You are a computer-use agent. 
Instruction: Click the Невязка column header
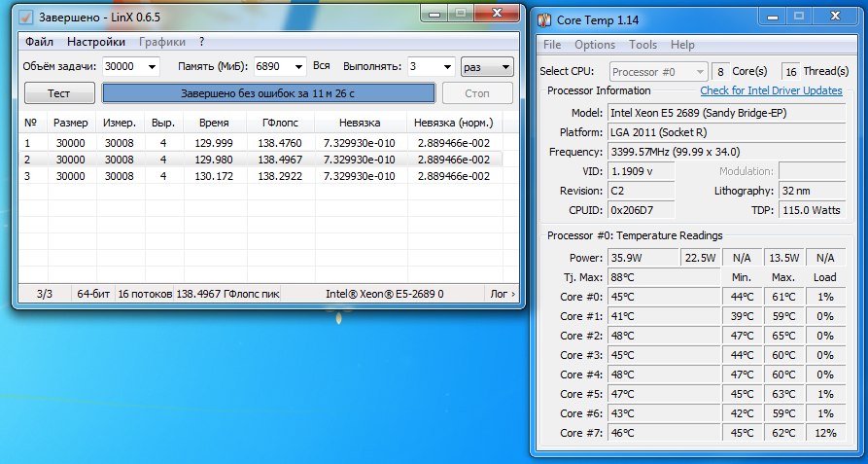coord(361,123)
